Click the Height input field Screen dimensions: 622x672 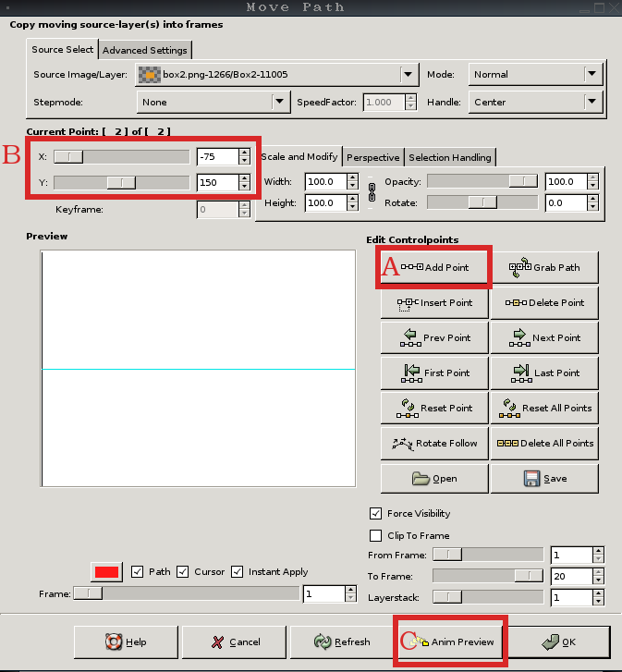click(325, 202)
